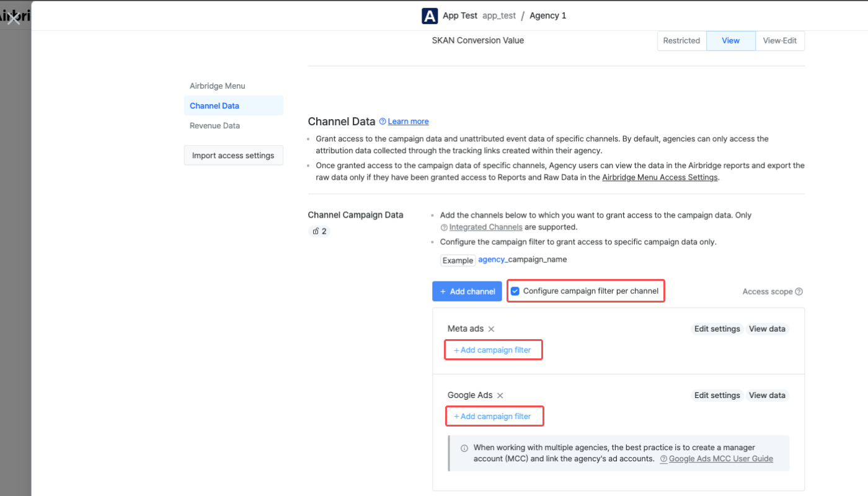868x496 pixels.
Task: Open Google Ads MCC User Guide link
Action: coord(721,459)
